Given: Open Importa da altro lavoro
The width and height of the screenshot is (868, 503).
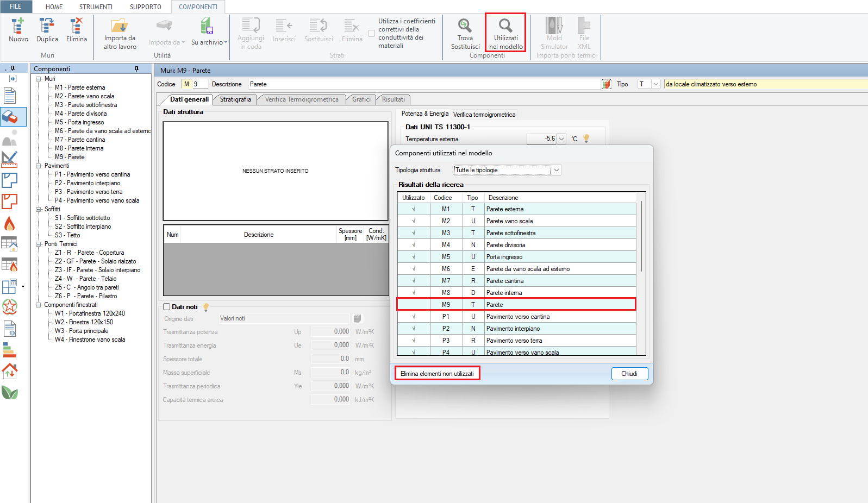Looking at the screenshot, I should tap(120, 34).
